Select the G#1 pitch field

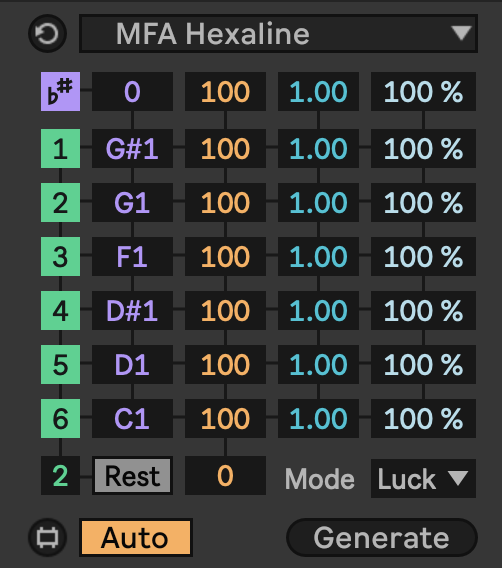click(x=132, y=149)
